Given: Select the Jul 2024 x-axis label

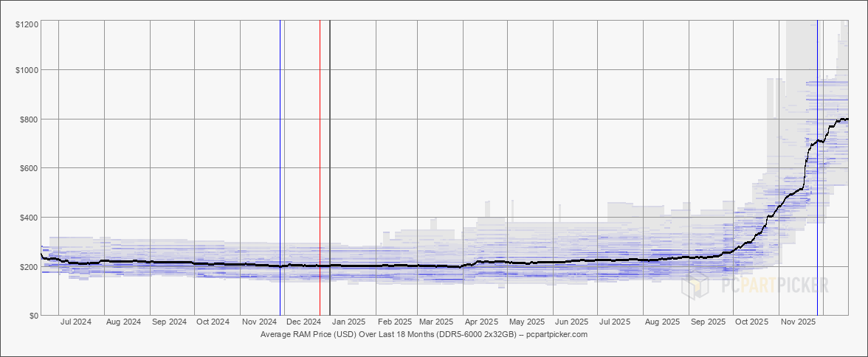Looking at the screenshot, I should (76, 322).
